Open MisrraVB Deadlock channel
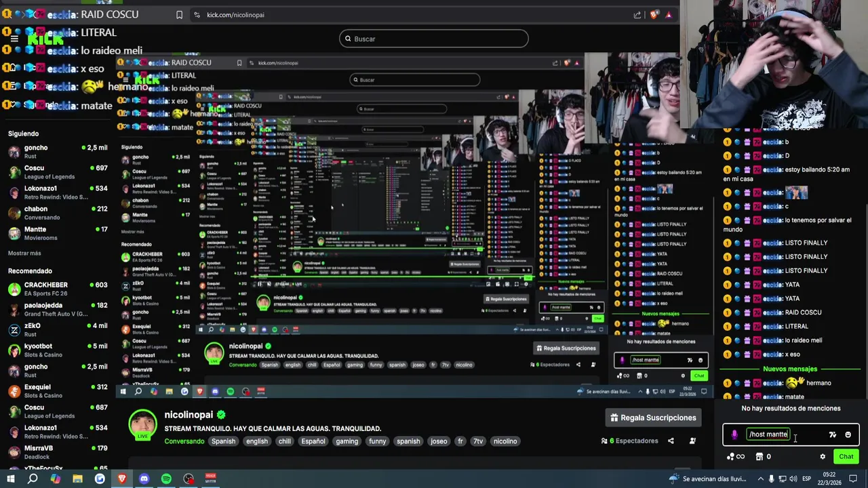This screenshot has height=488, width=868. pyautogui.click(x=58, y=452)
